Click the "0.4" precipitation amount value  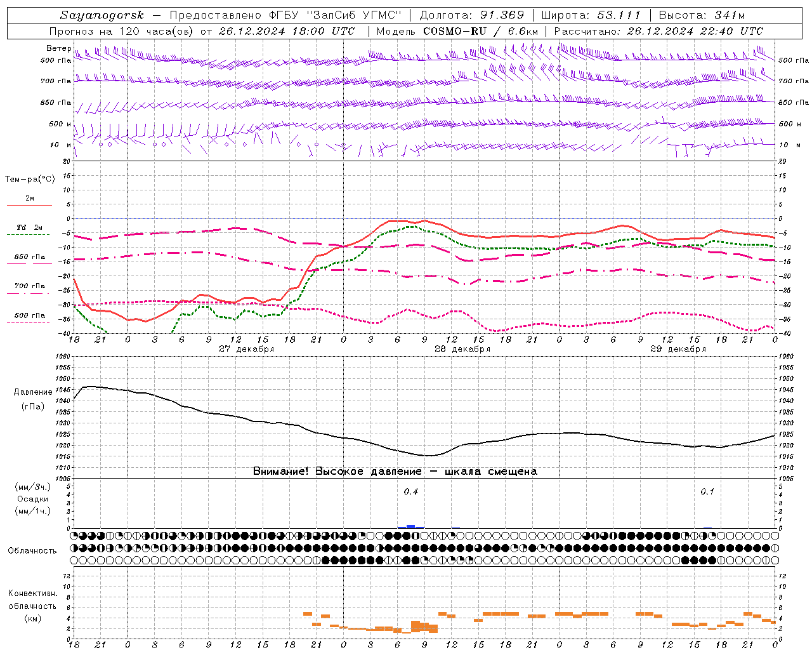411,492
